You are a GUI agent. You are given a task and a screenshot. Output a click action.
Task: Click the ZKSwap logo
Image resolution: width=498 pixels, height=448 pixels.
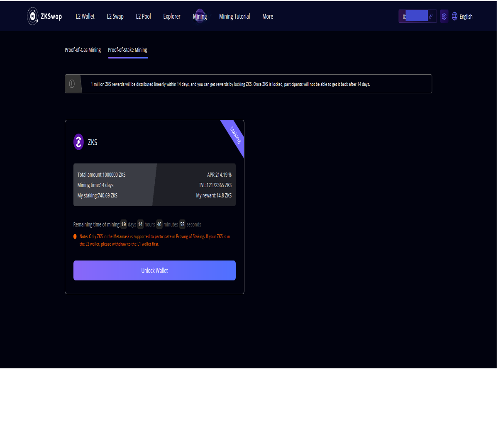point(44,16)
